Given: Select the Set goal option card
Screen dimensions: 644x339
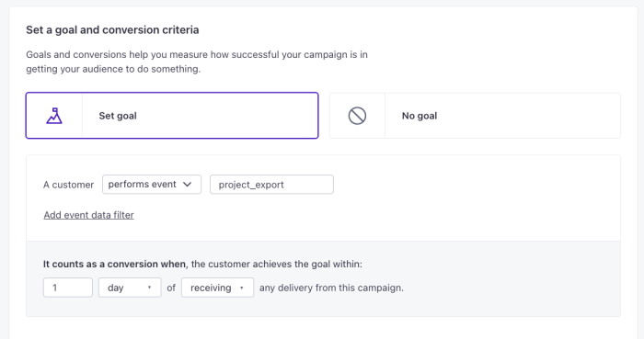Looking at the screenshot, I should coord(172,116).
